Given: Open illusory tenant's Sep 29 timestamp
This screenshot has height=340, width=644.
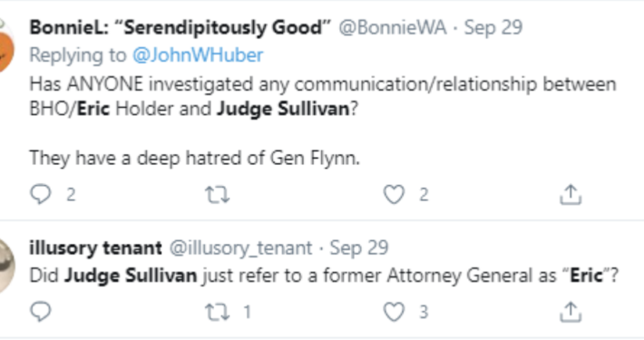Looking at the screenshot, I should pyautogui.click(x=359, y=248).
